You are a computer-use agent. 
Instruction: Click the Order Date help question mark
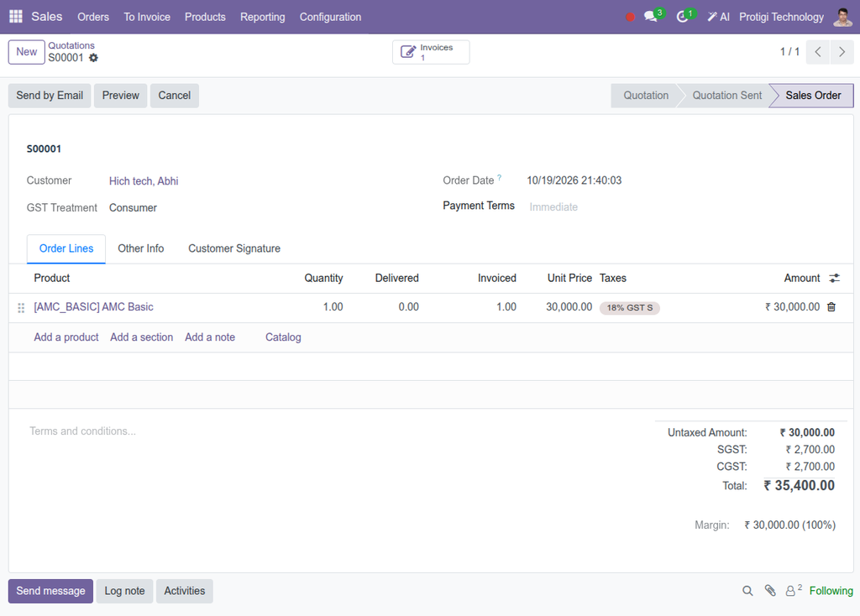pyautogui.click(x=499, y=178)
